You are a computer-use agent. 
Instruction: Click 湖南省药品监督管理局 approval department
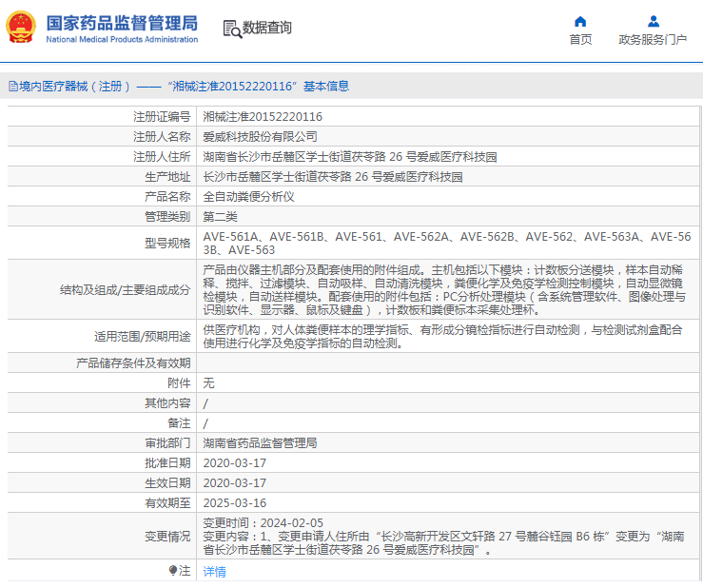[x=260, y=443]
